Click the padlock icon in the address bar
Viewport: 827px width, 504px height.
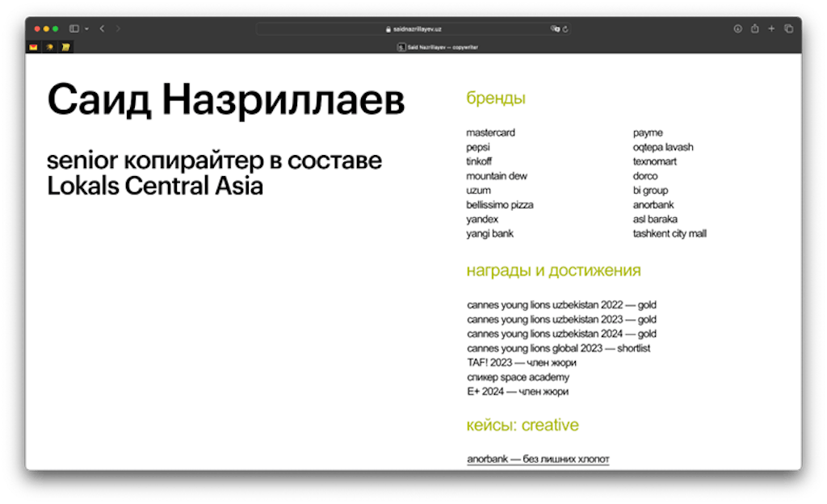click(x=388, y=28)
